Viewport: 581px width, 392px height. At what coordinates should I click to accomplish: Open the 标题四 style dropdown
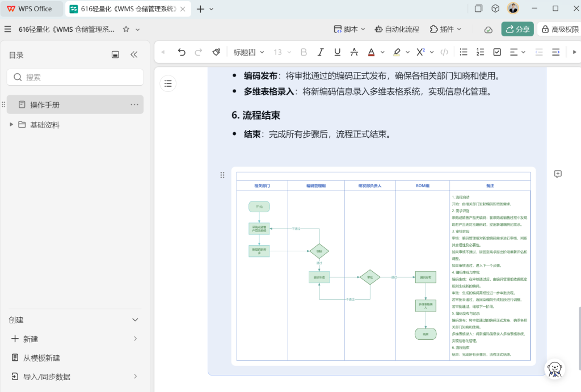(x=249, y=52)
